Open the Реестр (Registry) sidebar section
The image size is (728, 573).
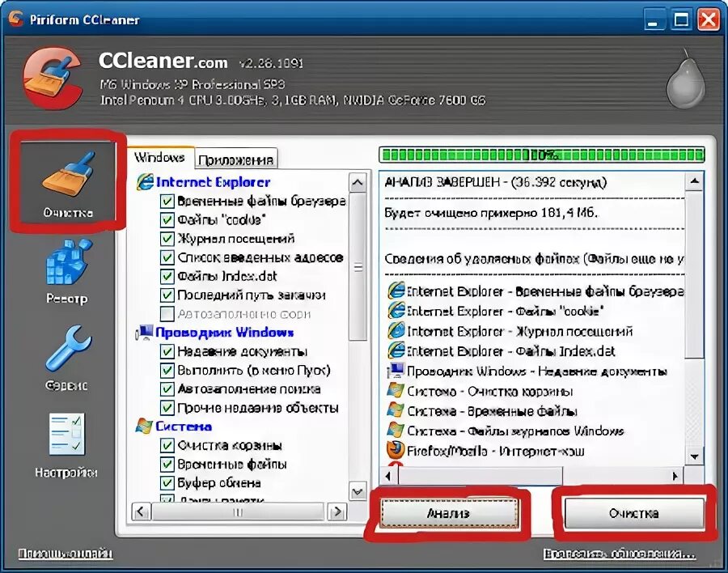click(x=67, y=272)
